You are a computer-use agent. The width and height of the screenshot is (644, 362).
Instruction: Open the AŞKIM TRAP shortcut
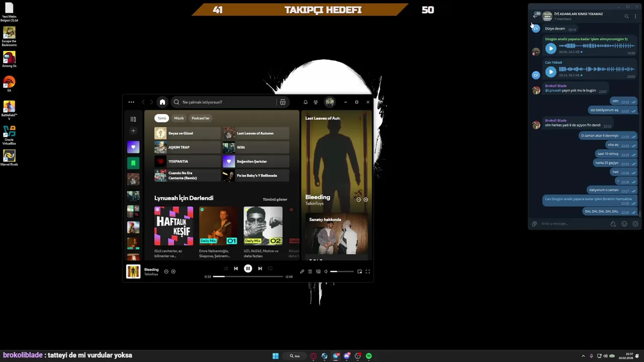pyautogui.click(x=187, y=147)
